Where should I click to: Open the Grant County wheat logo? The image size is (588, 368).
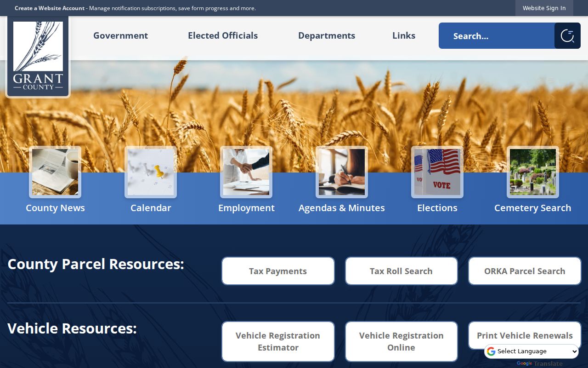tap(38, 56)
